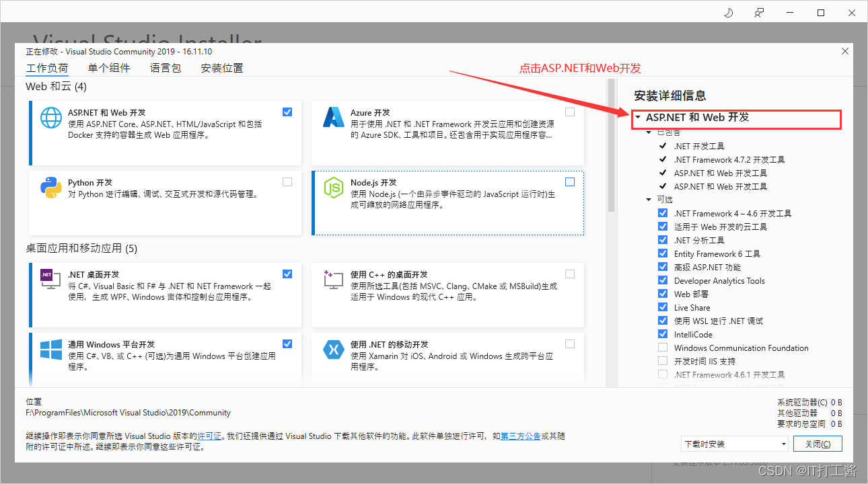Check the Python 开发 workload checkbox

point(287,182)
